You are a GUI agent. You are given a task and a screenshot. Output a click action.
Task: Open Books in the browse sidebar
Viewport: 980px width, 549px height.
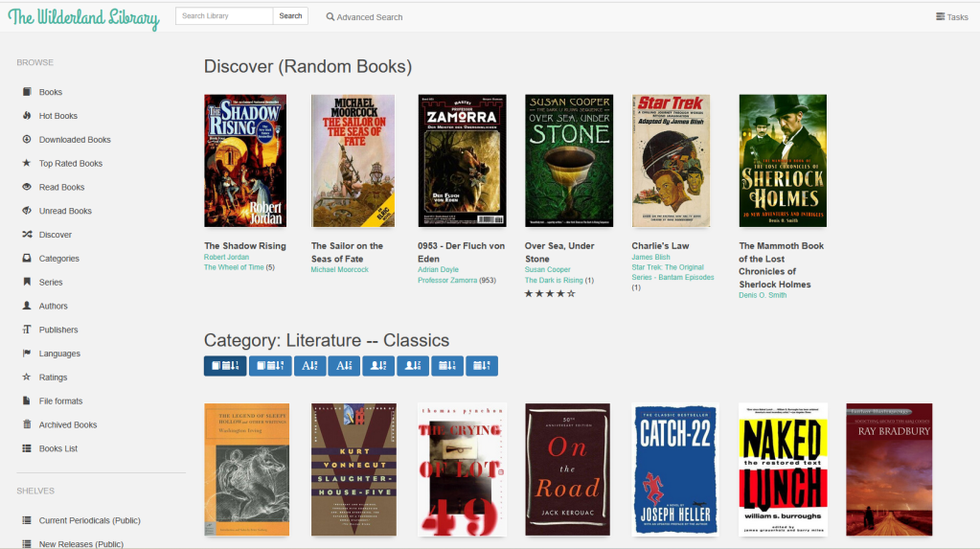pyautogui.click(x=50, y=92)
